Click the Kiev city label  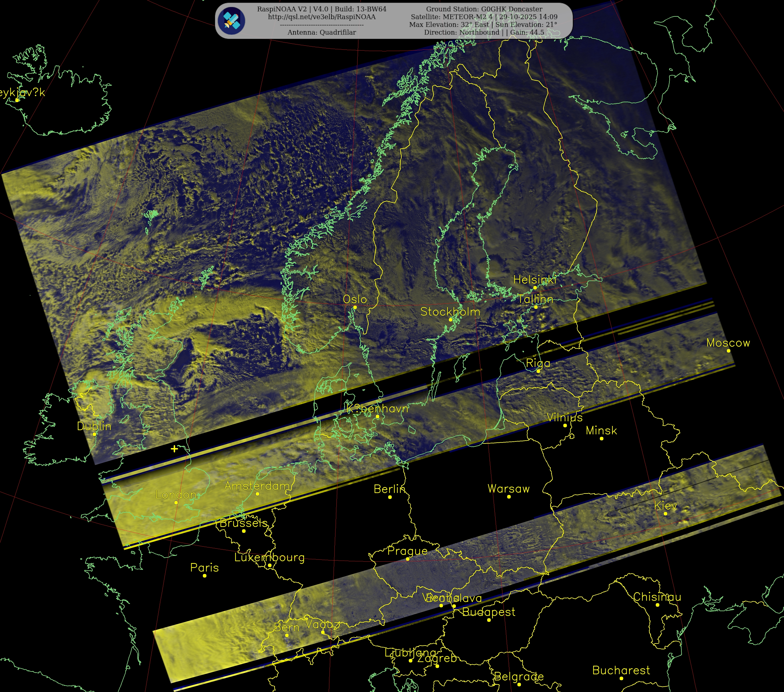[x=665, y=506]
